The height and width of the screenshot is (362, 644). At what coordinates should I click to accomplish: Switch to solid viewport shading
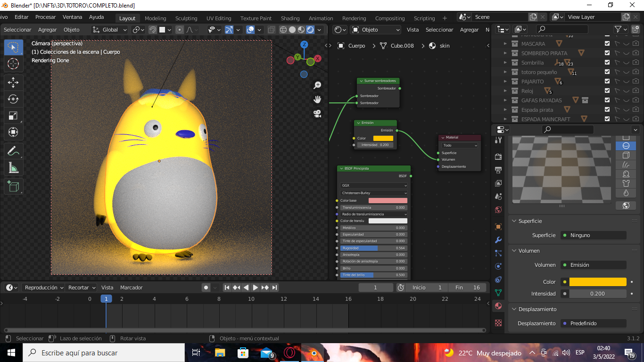[292, 30]
